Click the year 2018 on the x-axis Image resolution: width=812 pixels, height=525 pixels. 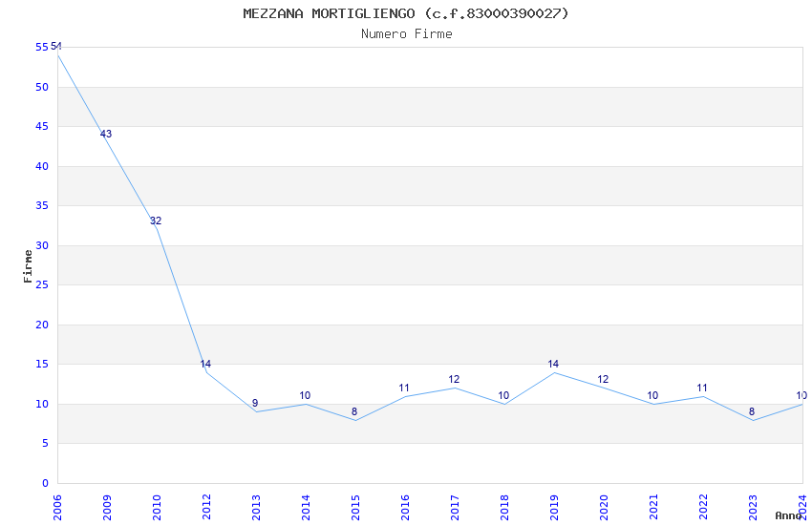click(504, 508)
